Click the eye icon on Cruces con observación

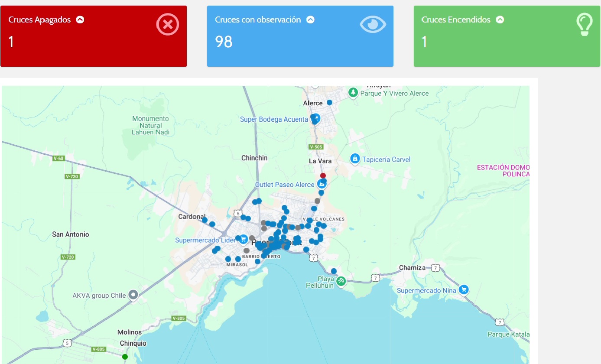372,24
